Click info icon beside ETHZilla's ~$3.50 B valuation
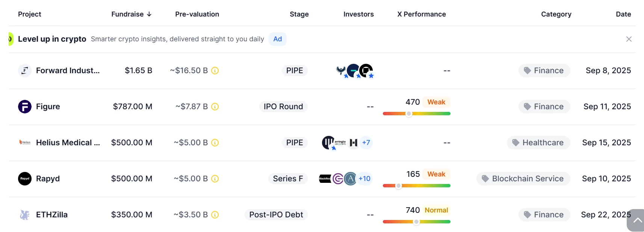This screenshot has height=232, width=644. (x=215, y=215)
